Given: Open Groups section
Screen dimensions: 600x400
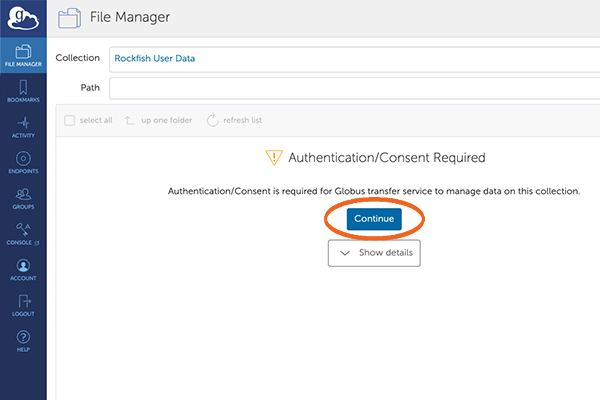Looking at the screenshot, I should click(x=23, y=198).
